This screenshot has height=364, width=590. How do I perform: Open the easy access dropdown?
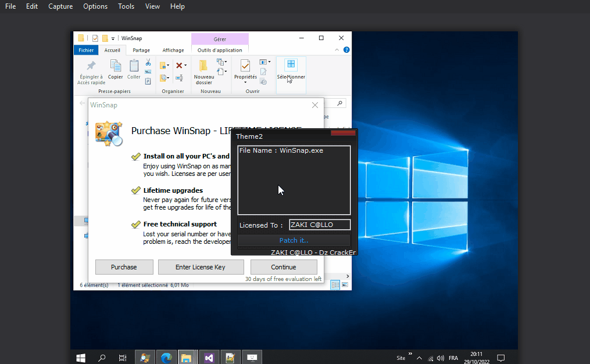coord(221,71)
